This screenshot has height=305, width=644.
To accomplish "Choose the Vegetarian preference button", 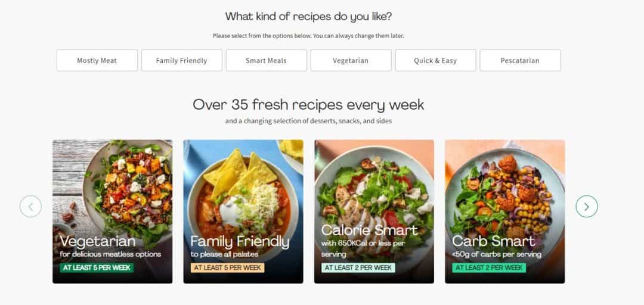I will (351, 60).
